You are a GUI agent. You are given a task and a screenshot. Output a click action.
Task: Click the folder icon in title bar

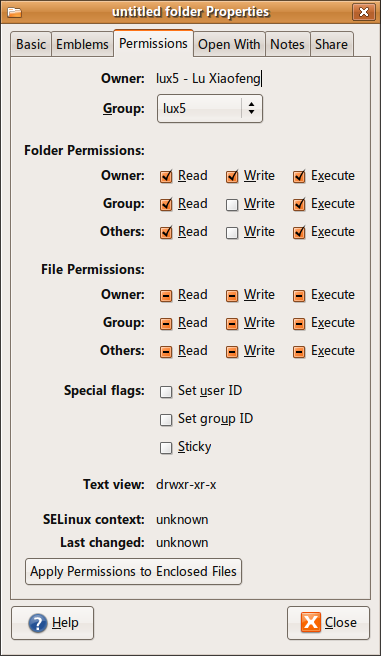point(14,12)
